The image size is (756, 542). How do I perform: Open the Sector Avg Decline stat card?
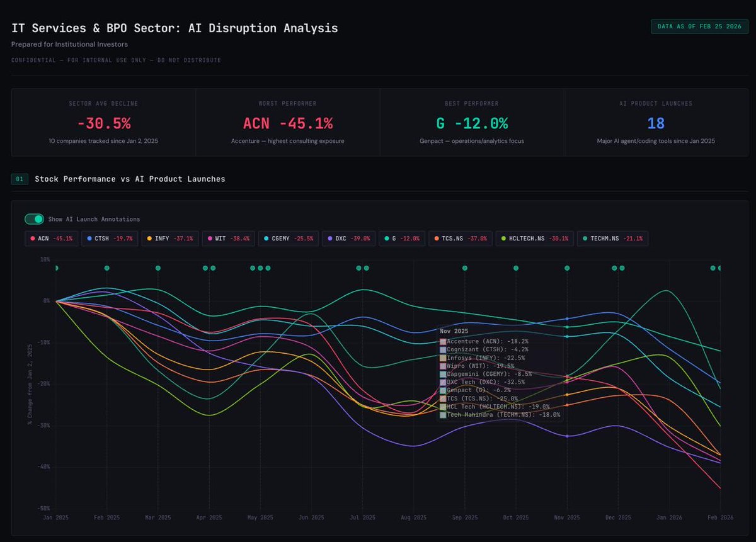tap(103, 122)
